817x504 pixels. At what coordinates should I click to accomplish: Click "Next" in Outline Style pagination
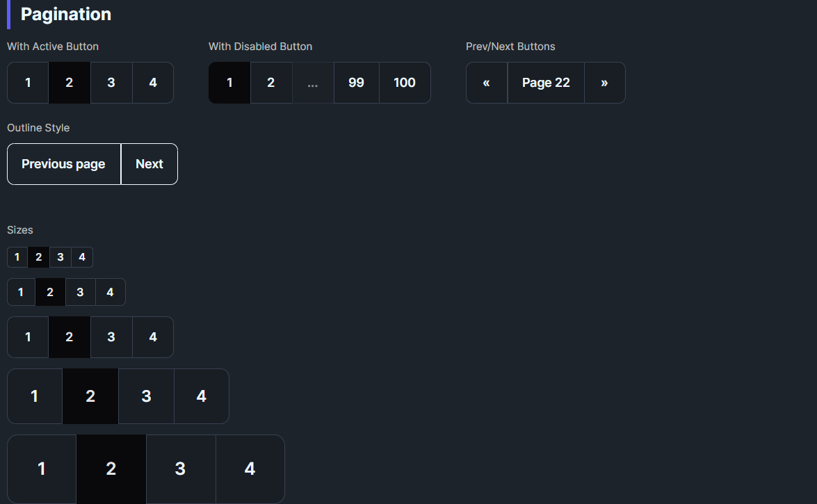click(149, 164)
